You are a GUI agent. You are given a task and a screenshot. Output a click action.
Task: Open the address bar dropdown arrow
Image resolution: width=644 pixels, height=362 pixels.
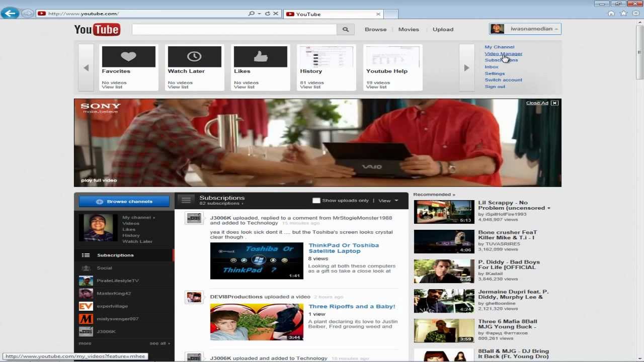(x=260, y=14)
